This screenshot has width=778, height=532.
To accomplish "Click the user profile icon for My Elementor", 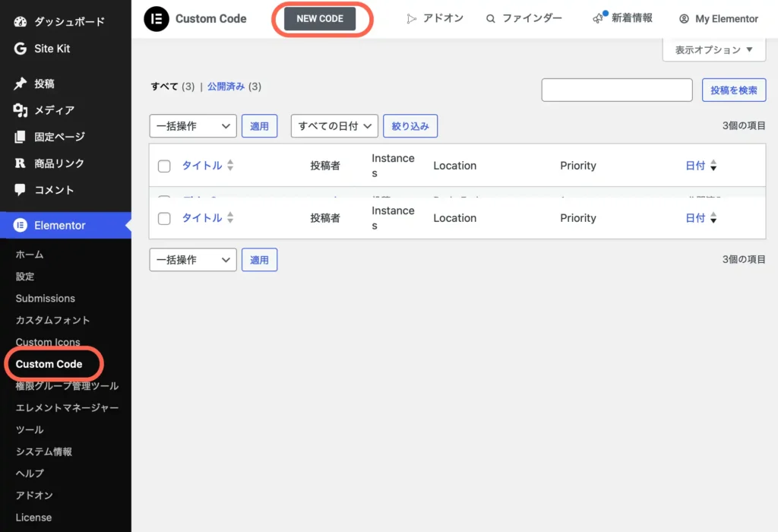I will coord(684,19).
